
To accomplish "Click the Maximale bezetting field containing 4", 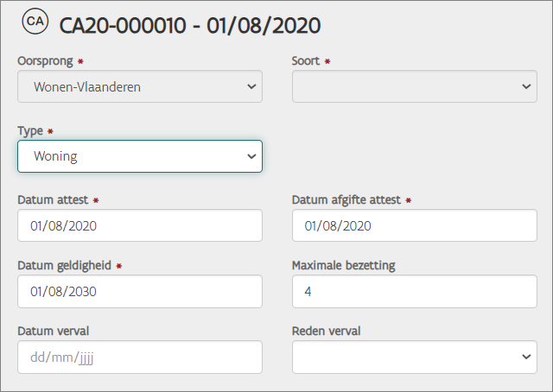I will [415, 291].
